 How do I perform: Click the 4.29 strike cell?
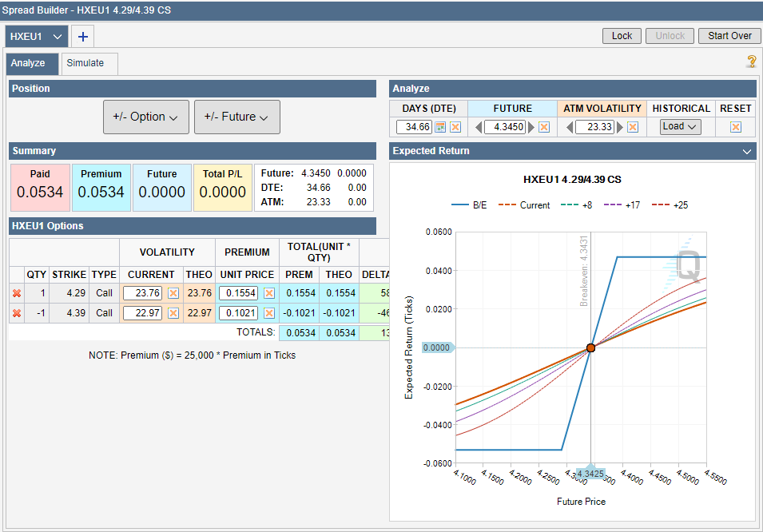(x=69, y=293)
